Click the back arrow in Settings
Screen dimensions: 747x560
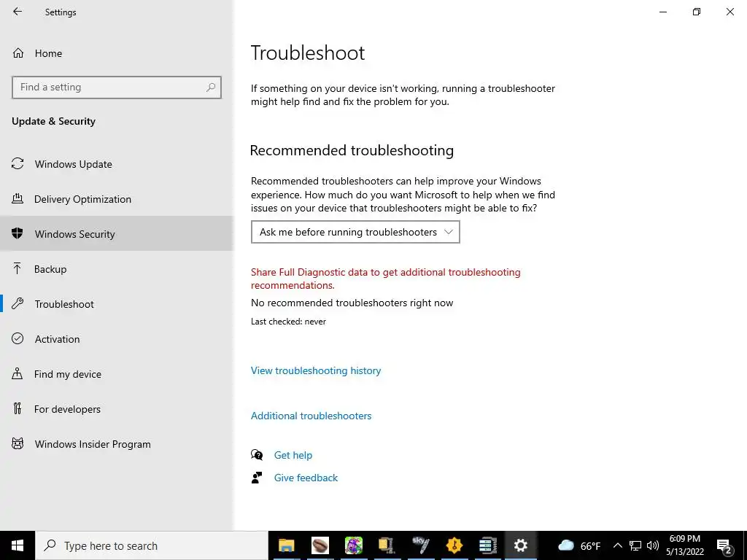pyautogui.click(x=18, y=12)
